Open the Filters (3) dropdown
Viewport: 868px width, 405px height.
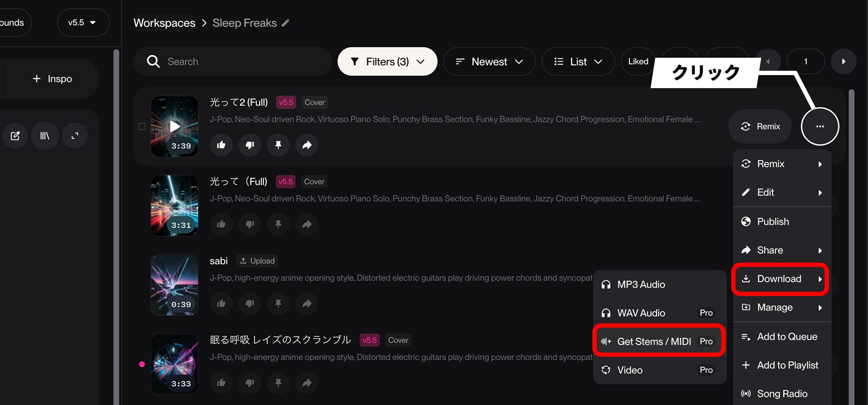click(x=387, y=62)
